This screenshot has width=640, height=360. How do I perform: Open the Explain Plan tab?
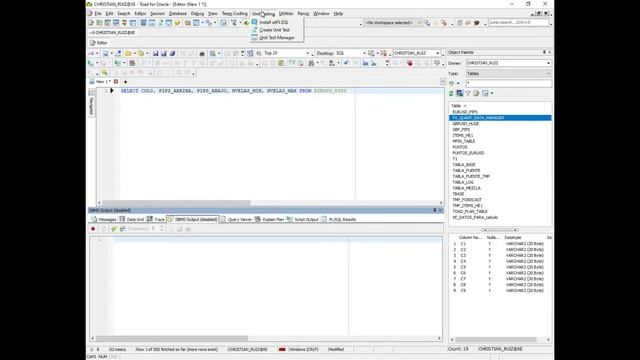[x=269, y=220]
